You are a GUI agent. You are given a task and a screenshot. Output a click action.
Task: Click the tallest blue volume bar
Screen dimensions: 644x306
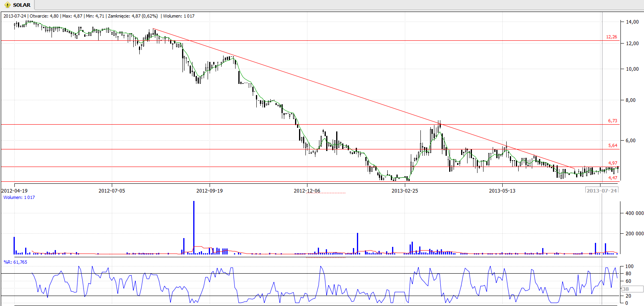click(194, 228)
